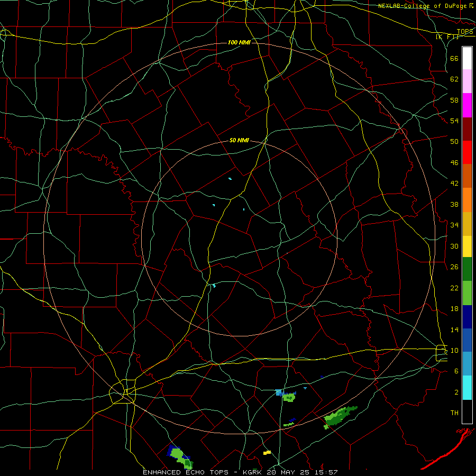This screenshot has height=476, width=476.
Task: Click the light pink legend swatch
Action: pyautogui.click(x=467, y=81)
